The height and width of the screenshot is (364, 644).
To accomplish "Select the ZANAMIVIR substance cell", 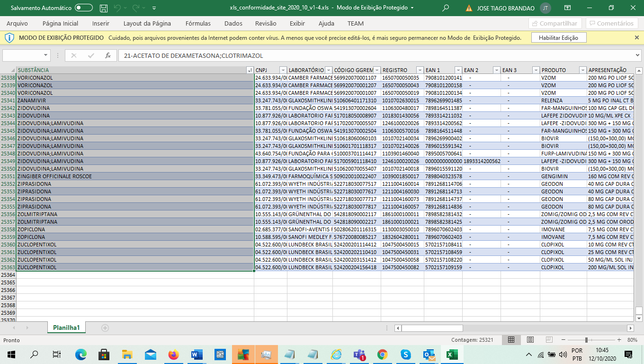I will click(x=135, y=100).
